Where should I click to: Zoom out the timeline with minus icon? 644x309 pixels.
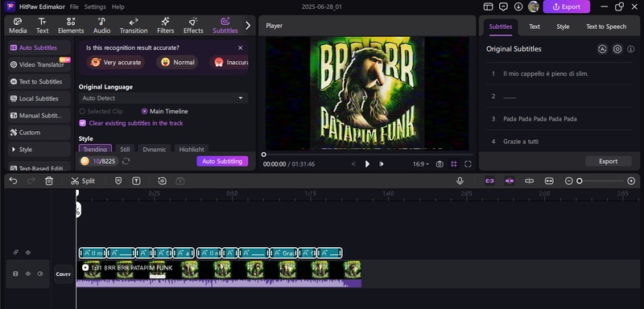tap(569, 181)
